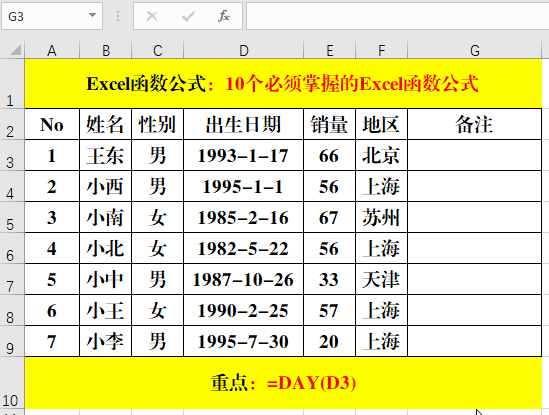Screen dimensions: 549x415
Task: Select row 1 header
Action: [x=12, y=84]
